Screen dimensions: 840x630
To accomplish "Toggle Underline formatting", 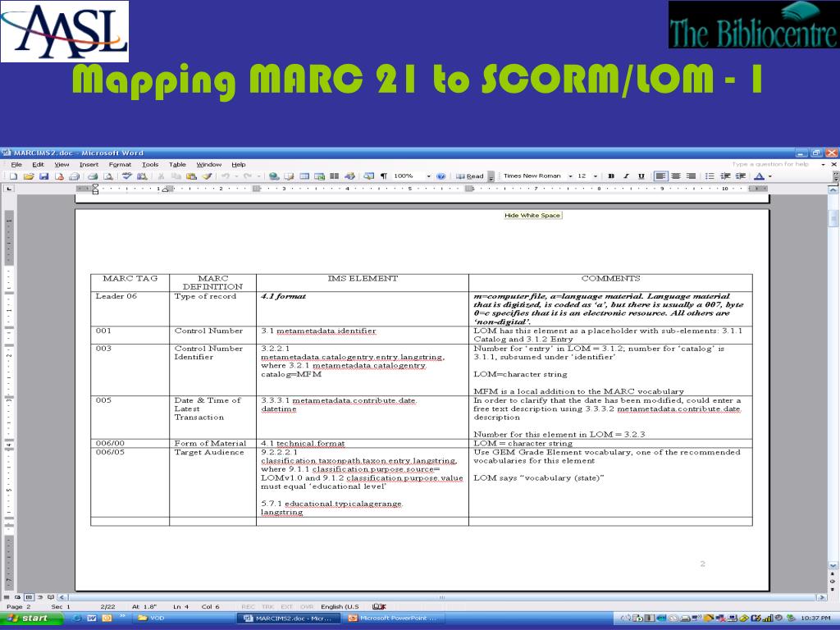I will pos(641,176).
